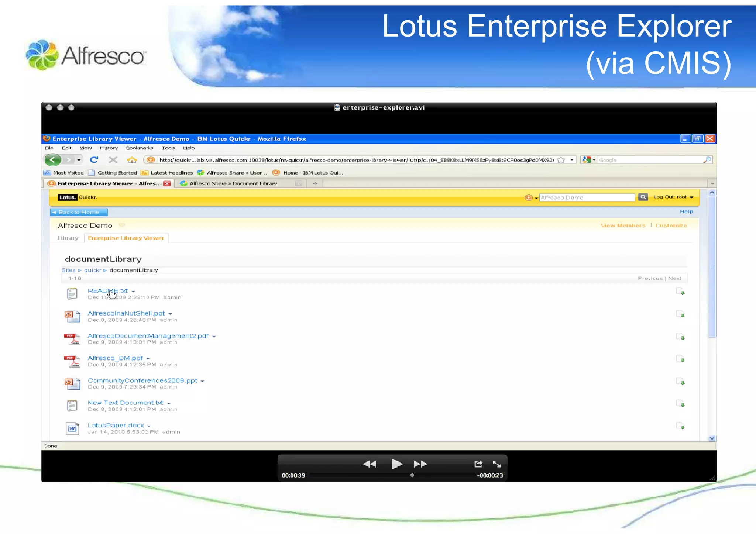This screenshot has height=534, width=756.
Task: Expand the Alfresco_DM.pdf actions dropdown
Action: [x=148, y=359]
